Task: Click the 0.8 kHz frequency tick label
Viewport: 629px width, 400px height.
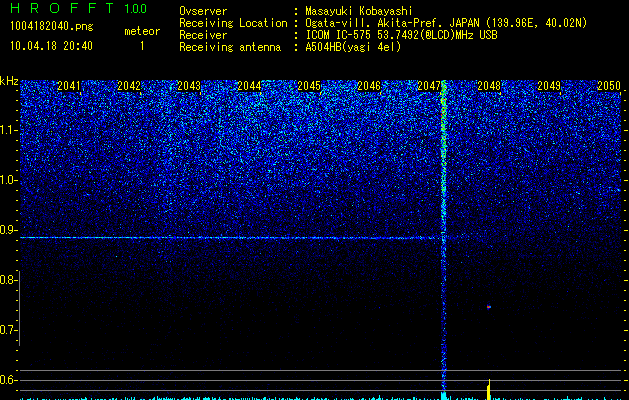Action: 6,280
